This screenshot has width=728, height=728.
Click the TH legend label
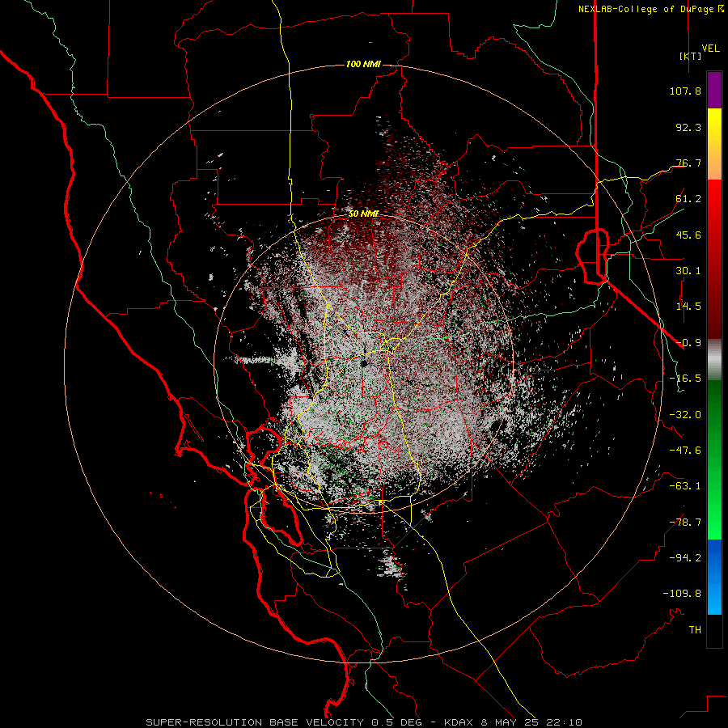coord(695,630)
